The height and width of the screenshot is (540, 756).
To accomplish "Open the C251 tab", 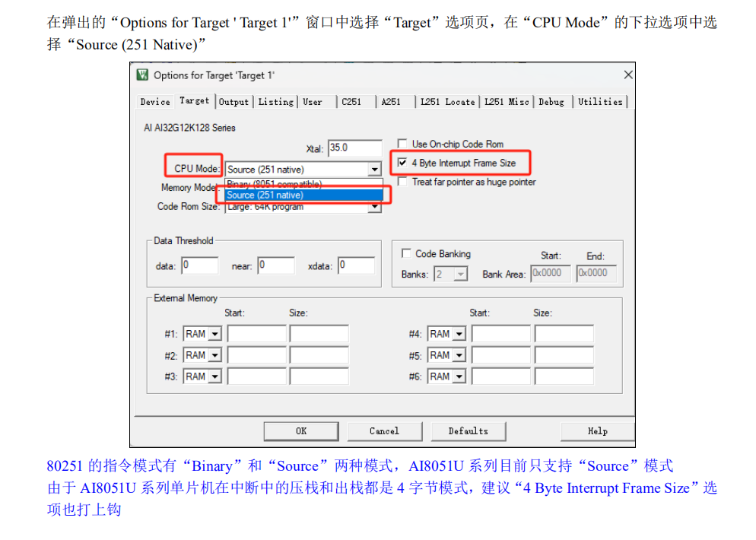I will pyautogui.click(x=351, y=102).
